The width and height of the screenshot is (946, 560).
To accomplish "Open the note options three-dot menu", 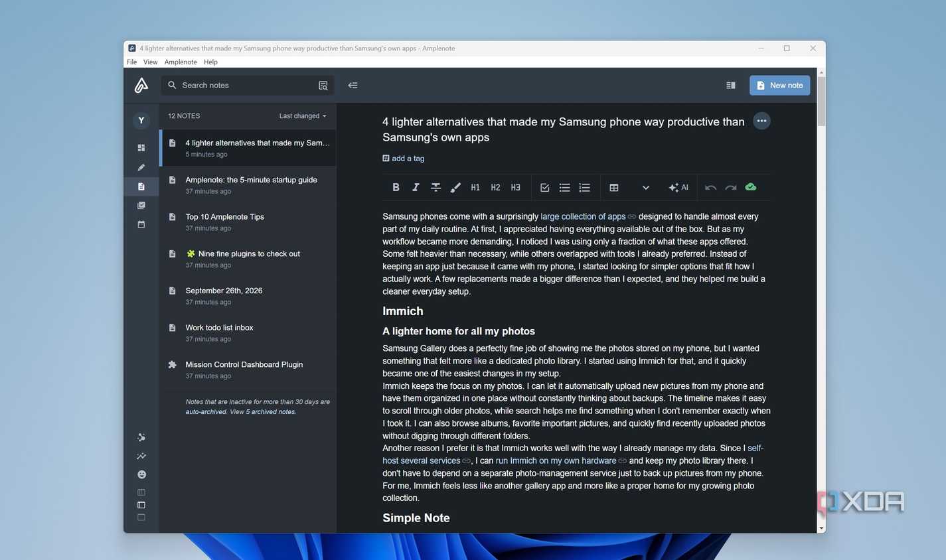I will click(x=761, y=121).
